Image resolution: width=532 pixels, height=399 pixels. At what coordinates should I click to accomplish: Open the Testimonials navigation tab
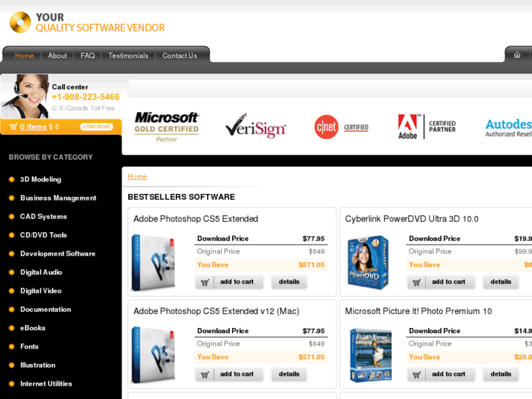[128, 56]
